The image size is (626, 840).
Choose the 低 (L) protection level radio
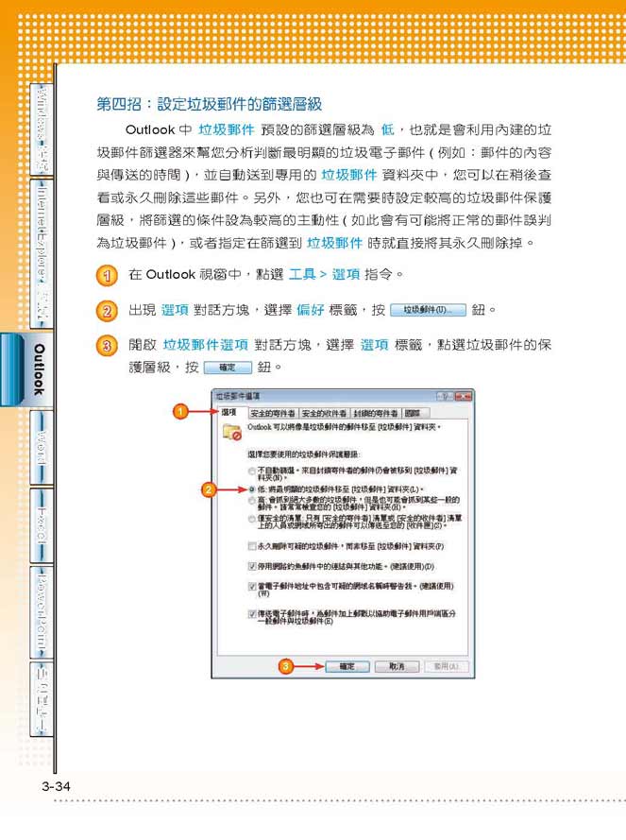coord(252,489)
